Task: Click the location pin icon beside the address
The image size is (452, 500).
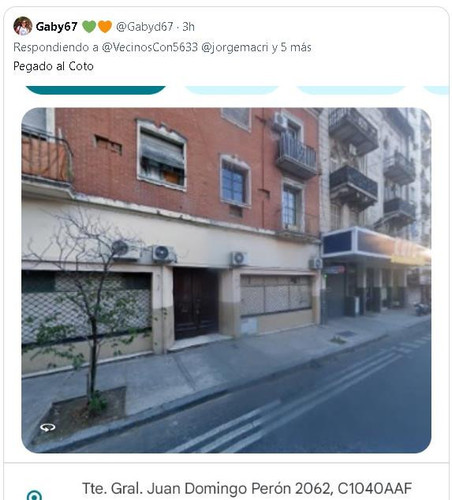Action: (34, 495)
